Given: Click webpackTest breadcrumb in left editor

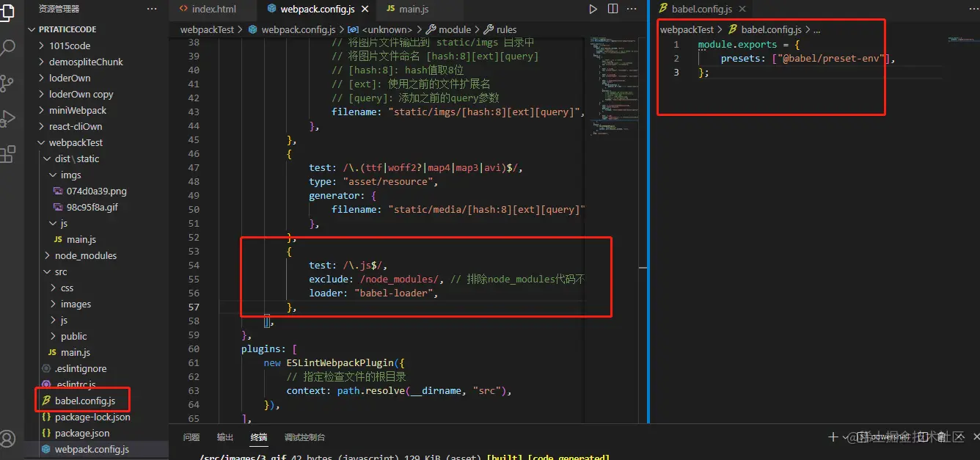Looking at the screenshot, I should coord(207,29).
